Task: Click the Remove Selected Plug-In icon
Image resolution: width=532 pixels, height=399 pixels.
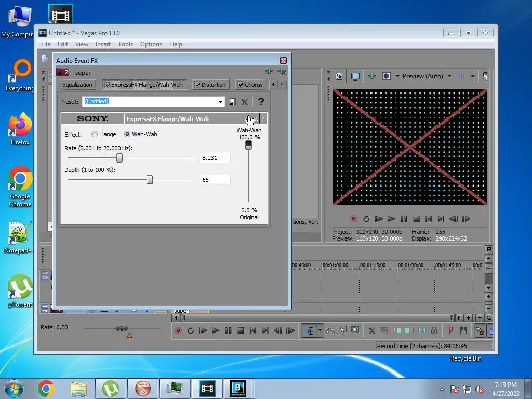Action: coord(281,72)
